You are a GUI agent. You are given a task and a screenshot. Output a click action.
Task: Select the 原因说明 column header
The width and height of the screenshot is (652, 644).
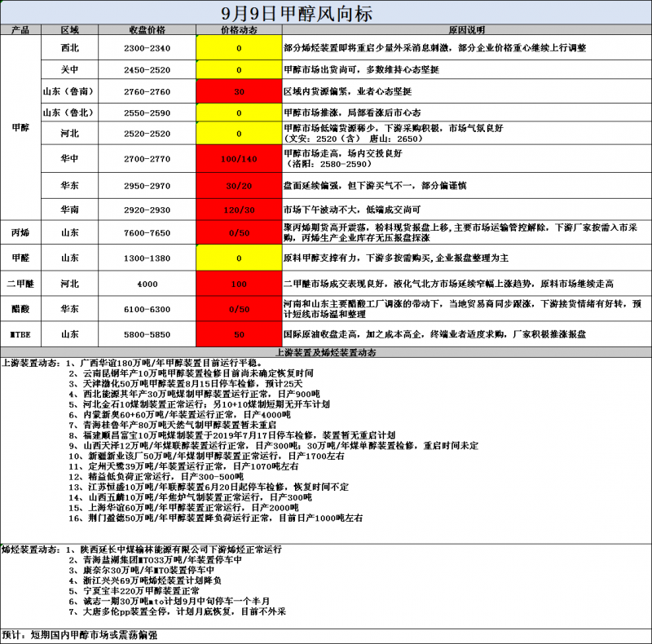[x=466, y=29]
